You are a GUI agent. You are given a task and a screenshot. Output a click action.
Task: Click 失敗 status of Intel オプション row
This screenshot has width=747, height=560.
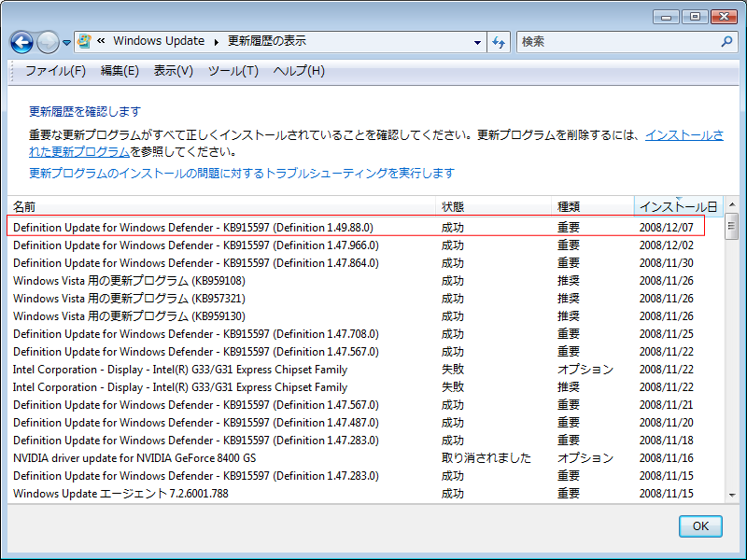[x=453, y=370]
